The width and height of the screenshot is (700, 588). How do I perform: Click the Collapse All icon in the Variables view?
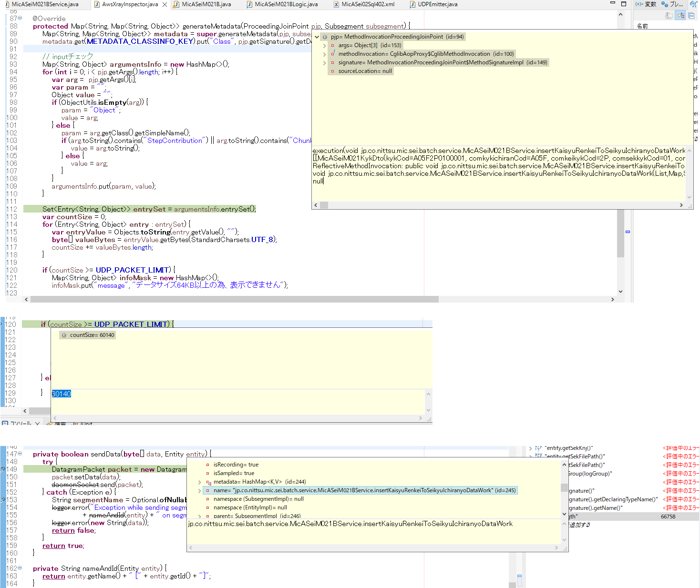point(691,15)
